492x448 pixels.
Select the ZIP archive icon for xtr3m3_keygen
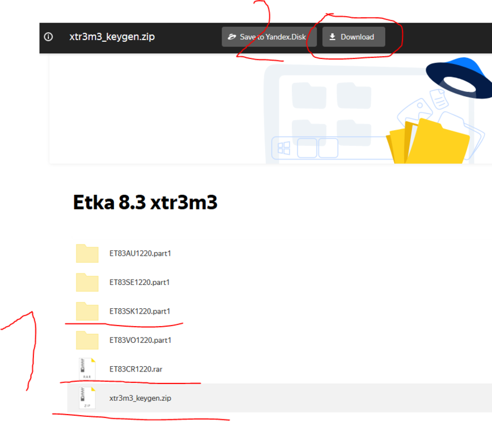(87, 398)
